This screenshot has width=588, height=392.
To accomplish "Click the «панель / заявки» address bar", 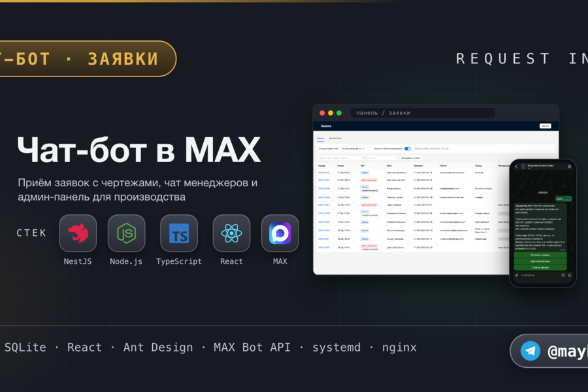I will click(x=423, y=113).
